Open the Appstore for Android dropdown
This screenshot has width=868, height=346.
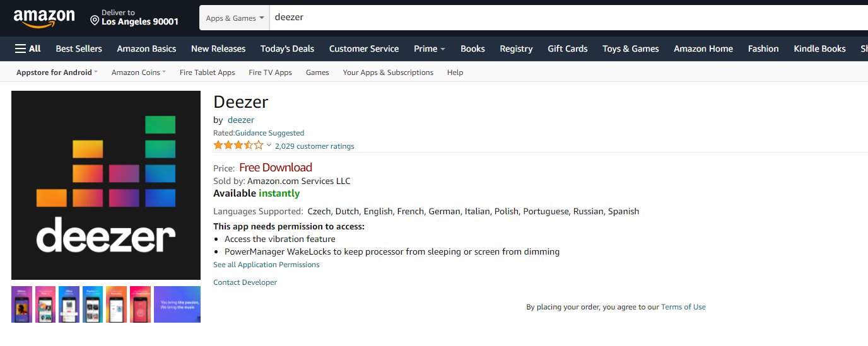[x=57, y=72]
